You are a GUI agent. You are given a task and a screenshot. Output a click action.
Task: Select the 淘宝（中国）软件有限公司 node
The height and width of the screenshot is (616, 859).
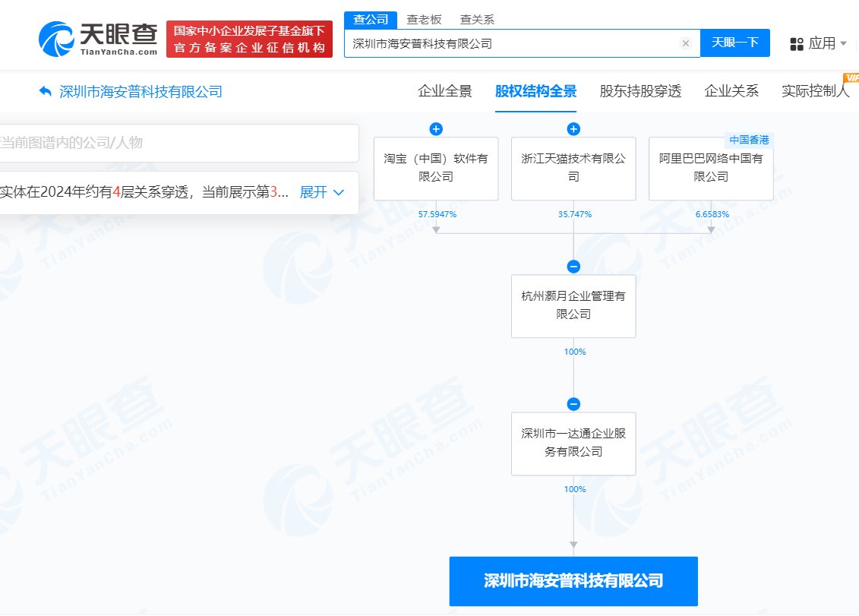(436, 169)
